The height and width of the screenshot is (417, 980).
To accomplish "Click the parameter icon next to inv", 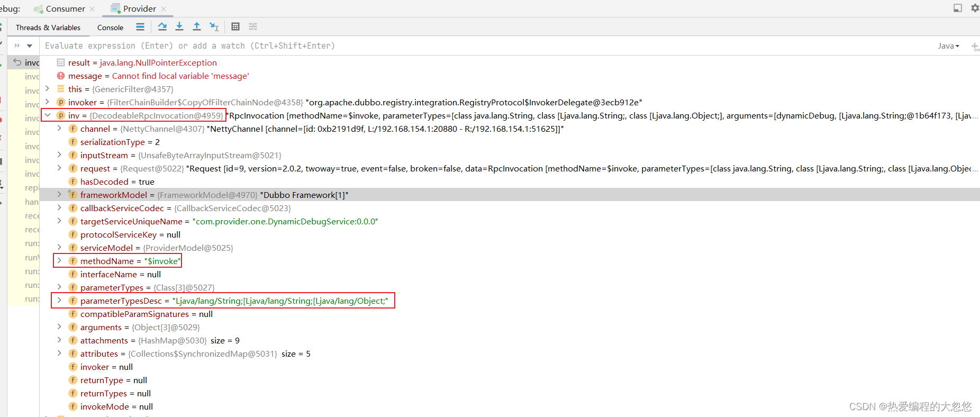I will tap(61, 115).
